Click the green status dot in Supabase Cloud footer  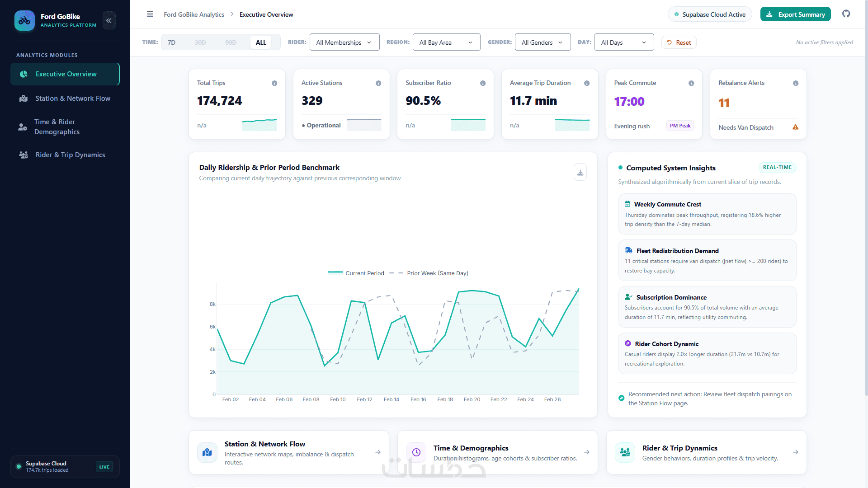tap(19, 467)
